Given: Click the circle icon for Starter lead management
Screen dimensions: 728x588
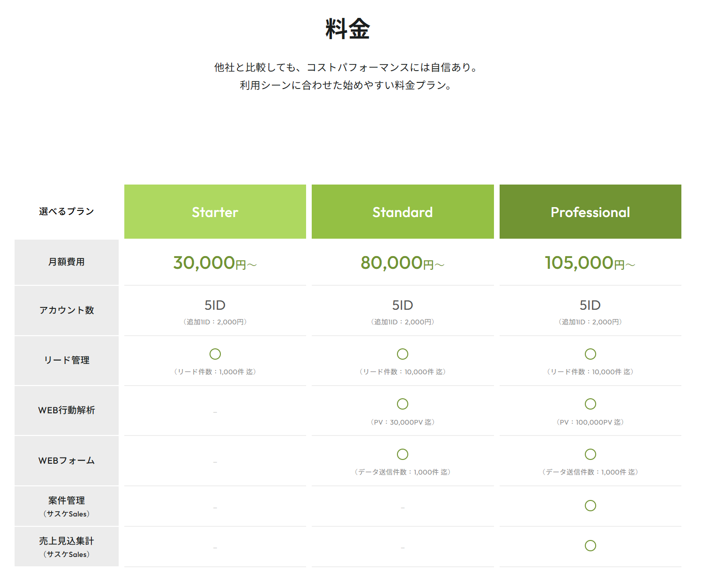Looking at the screenshot, I should point(215,354).
